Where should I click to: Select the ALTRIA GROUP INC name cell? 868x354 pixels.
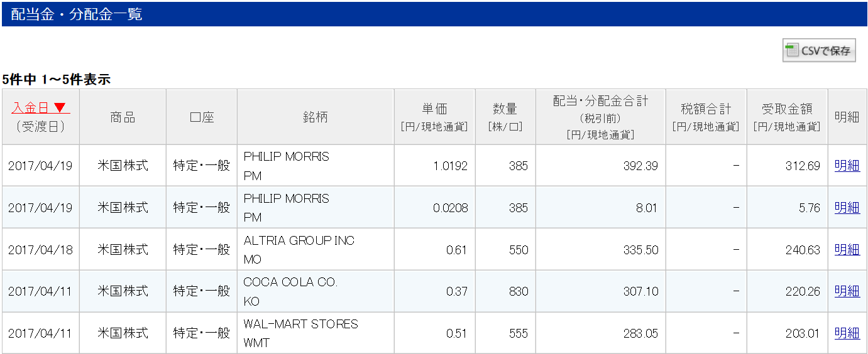pos(299,241)
